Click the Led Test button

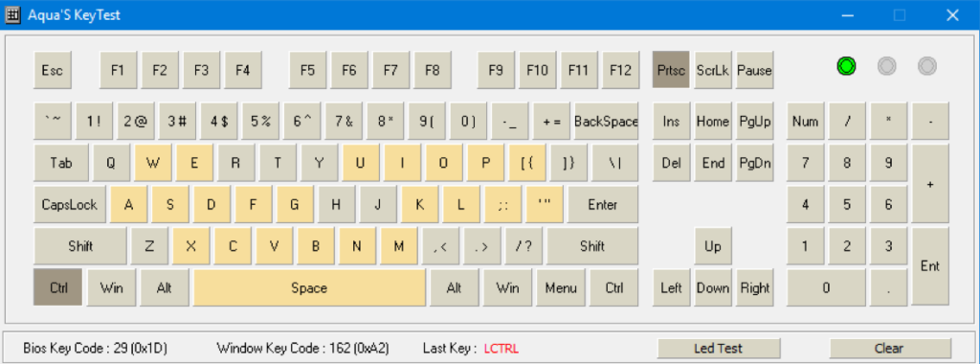pyautogui.click(x=719, y=349)
